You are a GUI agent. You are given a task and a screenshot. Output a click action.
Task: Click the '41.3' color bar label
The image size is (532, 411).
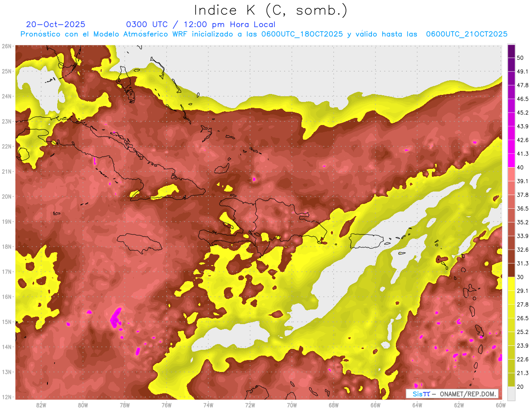(x=523, y=154)
